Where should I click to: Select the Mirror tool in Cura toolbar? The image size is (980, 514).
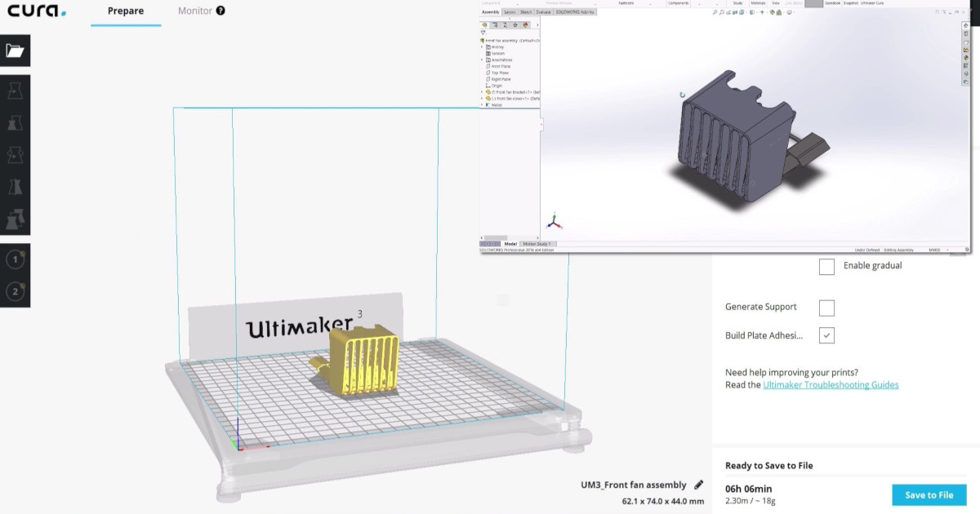tap(15, 187)
